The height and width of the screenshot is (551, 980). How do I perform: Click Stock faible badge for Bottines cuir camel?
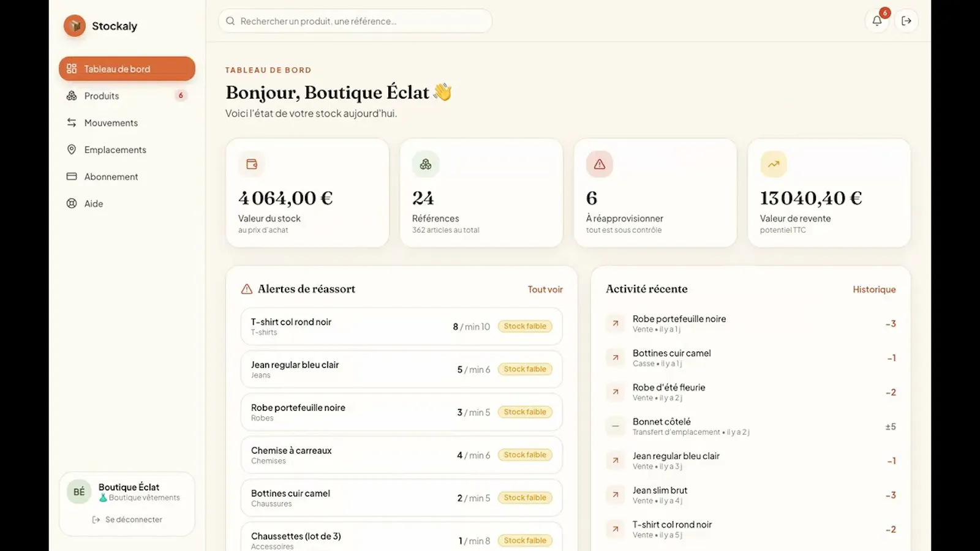coord(525,498)
